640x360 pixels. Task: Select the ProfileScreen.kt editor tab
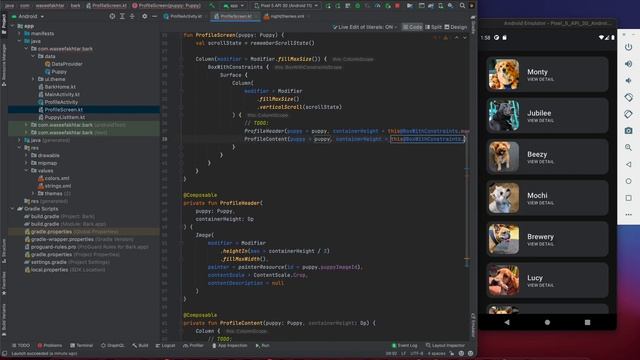(235, 16)
